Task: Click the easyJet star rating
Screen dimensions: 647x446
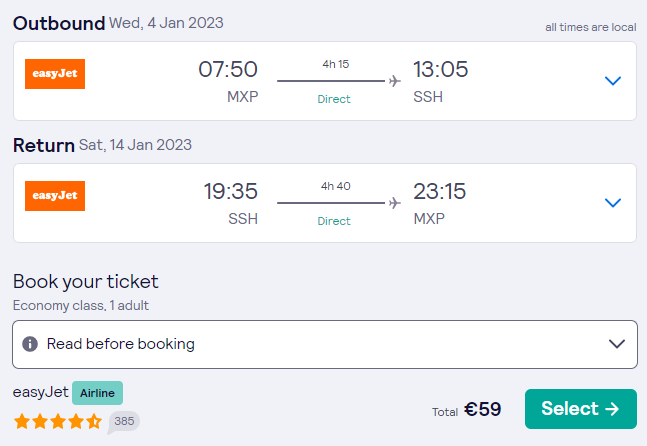Action: (58, 422)
